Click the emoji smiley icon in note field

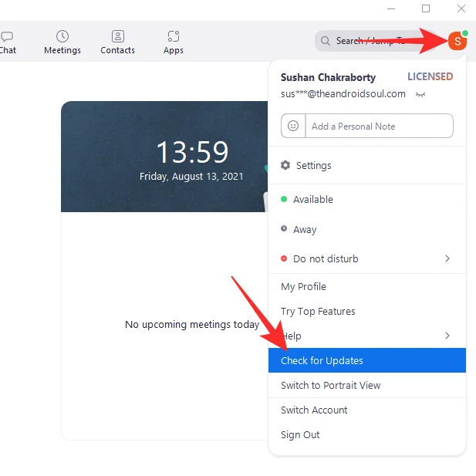tap(293, 126)
